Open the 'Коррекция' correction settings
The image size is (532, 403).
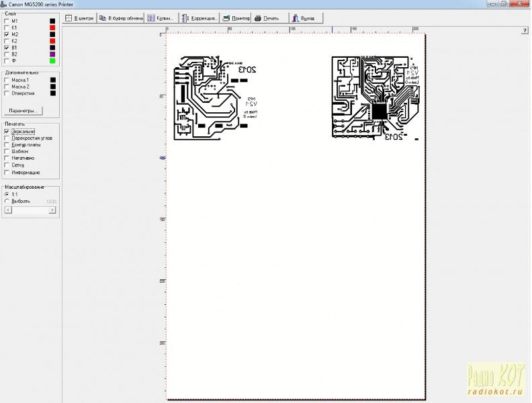coord(199,18)
